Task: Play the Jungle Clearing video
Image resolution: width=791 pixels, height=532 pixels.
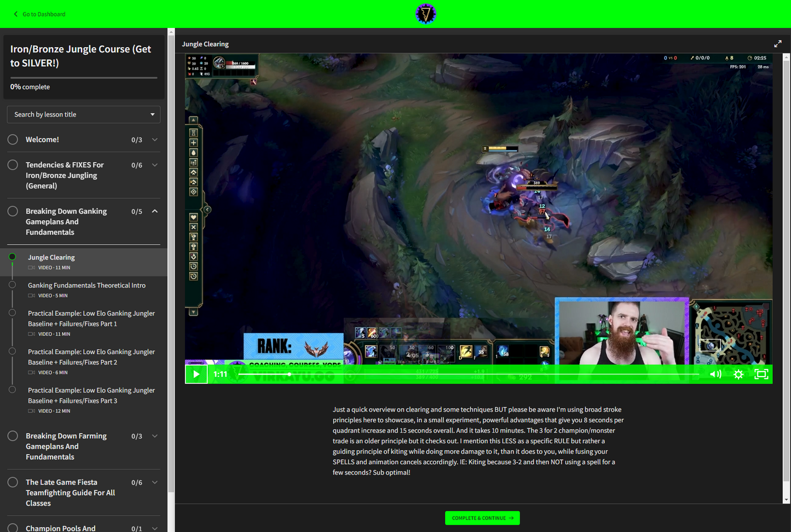Action: coord(196,374)
